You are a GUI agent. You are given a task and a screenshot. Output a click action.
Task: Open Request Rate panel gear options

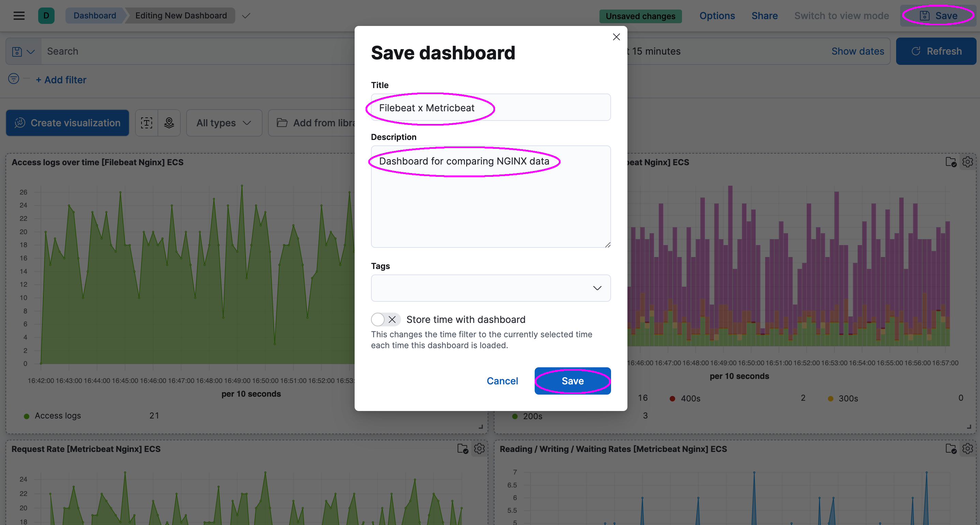point(479,449)
